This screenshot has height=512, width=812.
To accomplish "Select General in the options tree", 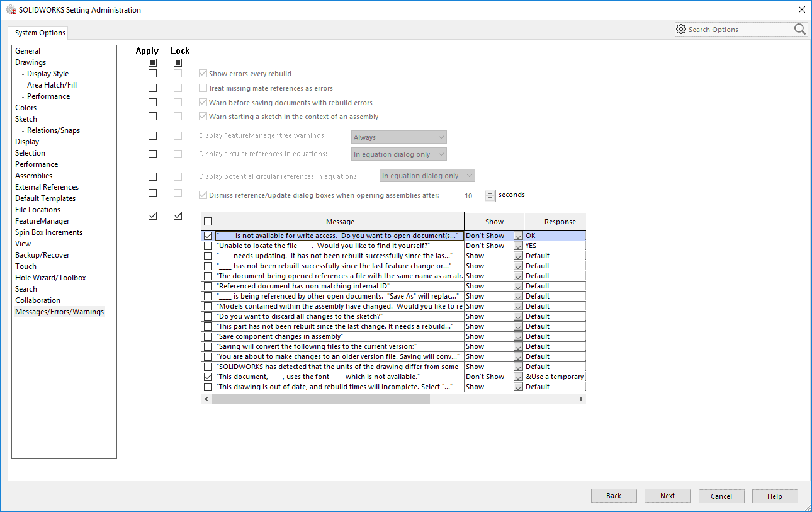I will pos(28,51).
